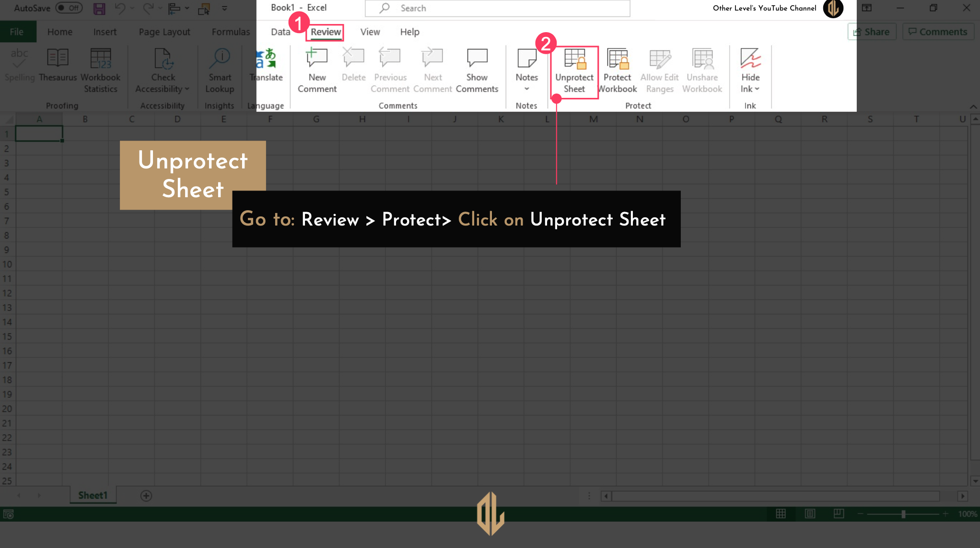Viewport: 980px width, 548px height.
Task: Switch to Normal view
Action: 781,514
